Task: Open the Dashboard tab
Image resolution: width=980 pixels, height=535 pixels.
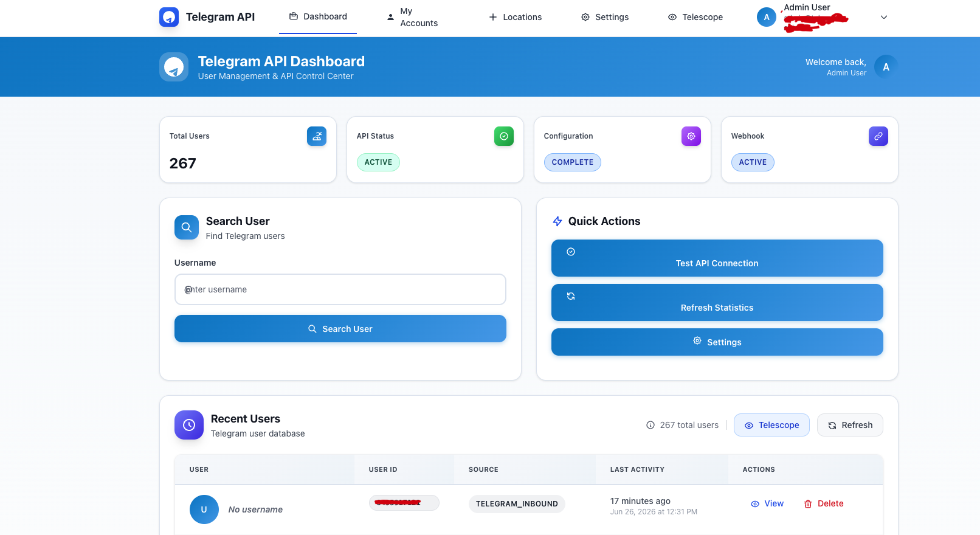Action: tap(318, 16)
